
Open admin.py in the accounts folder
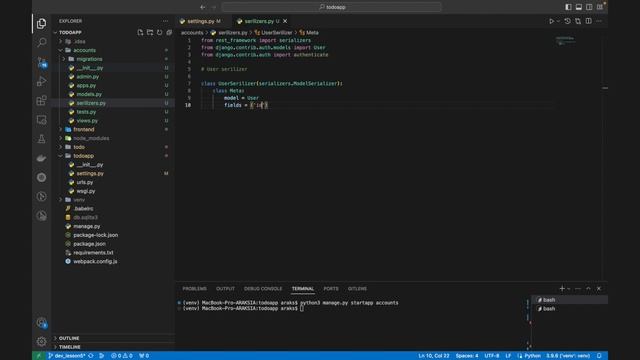point(88,77)
